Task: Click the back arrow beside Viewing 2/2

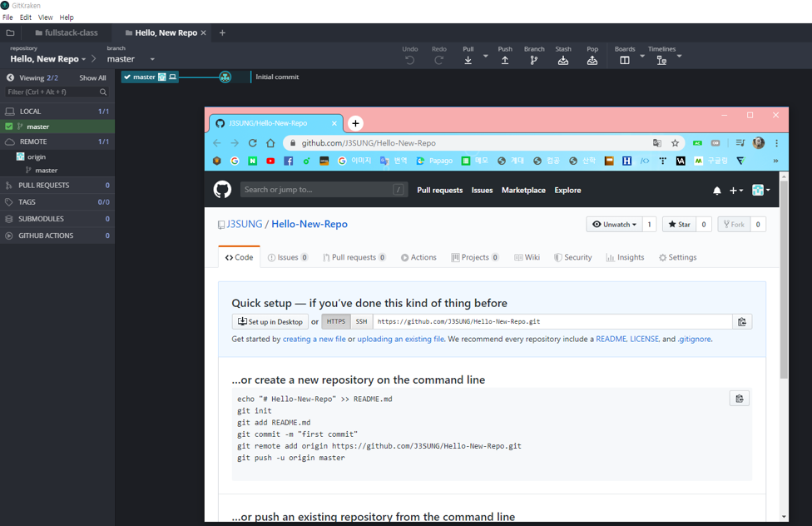Action: (x=10, y=77)
